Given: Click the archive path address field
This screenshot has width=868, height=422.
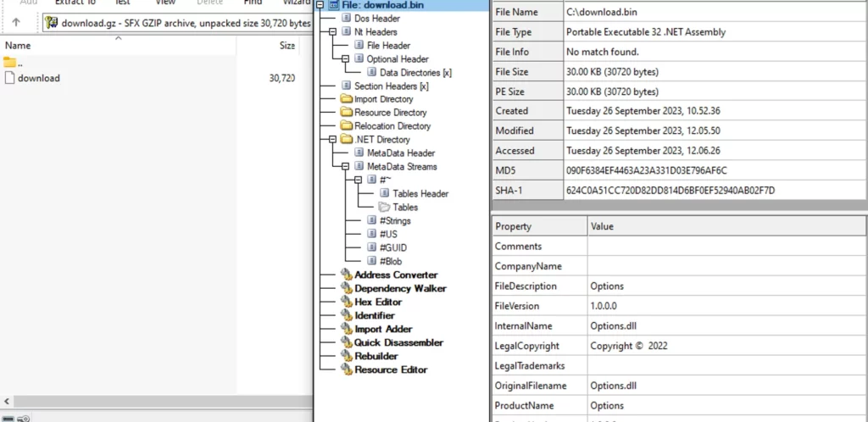Looking at the screenshot, I should tap(178, 23).
